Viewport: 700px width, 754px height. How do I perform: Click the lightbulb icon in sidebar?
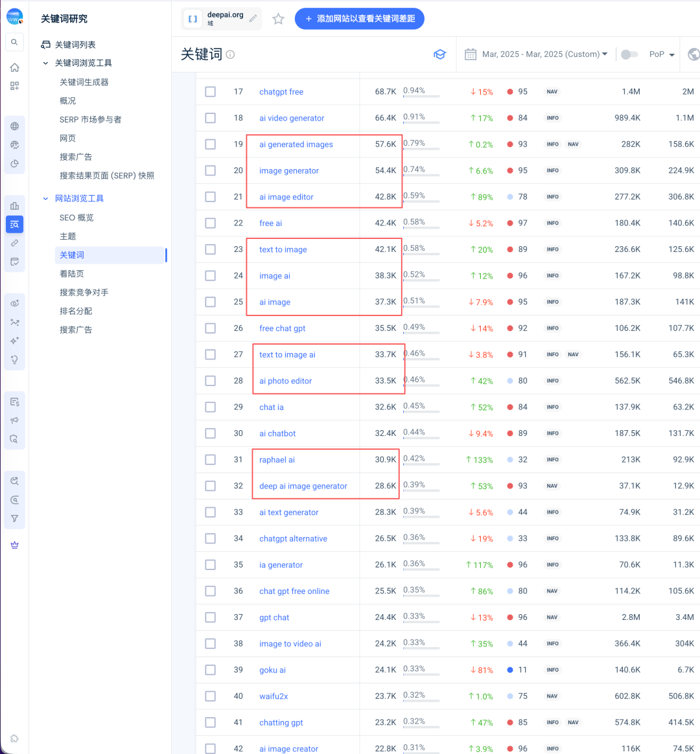[14, 360]
